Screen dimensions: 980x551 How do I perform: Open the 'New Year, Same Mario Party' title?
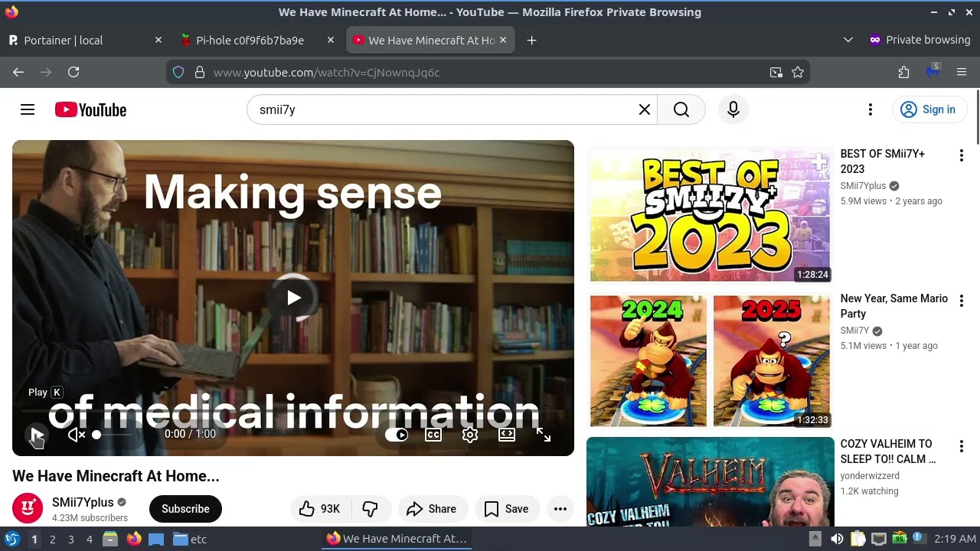[893, 306]
